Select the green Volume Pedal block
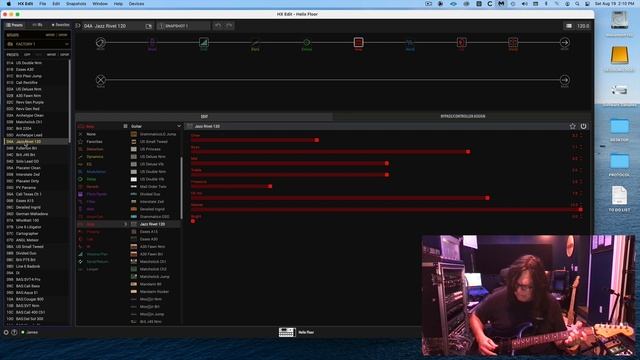Image resolution: width=640 pixels, height=360 pixels. [x=204, y=42]
